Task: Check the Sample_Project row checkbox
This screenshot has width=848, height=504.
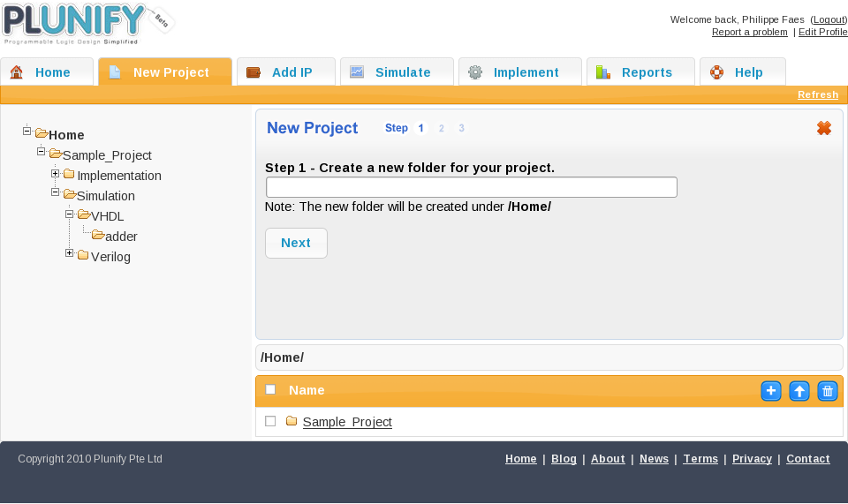Action: click(270, 421)
